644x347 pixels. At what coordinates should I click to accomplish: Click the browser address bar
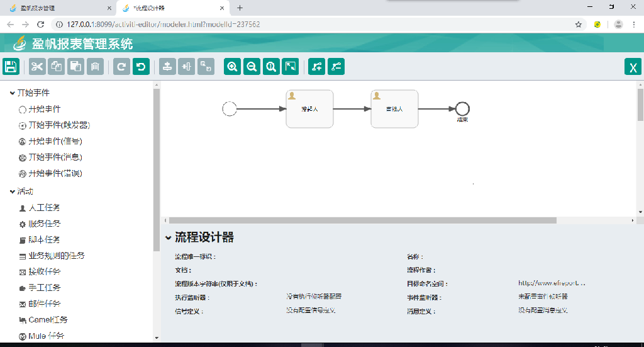point(314,25)
